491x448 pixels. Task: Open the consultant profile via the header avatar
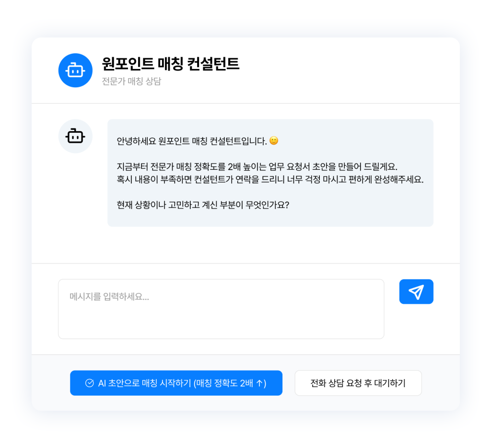click(75, 70)
